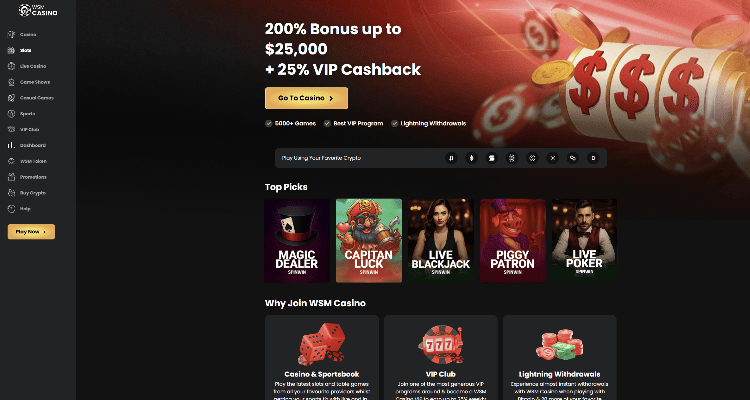Open the Magic Dealer game thumbnail

point(297,241)
